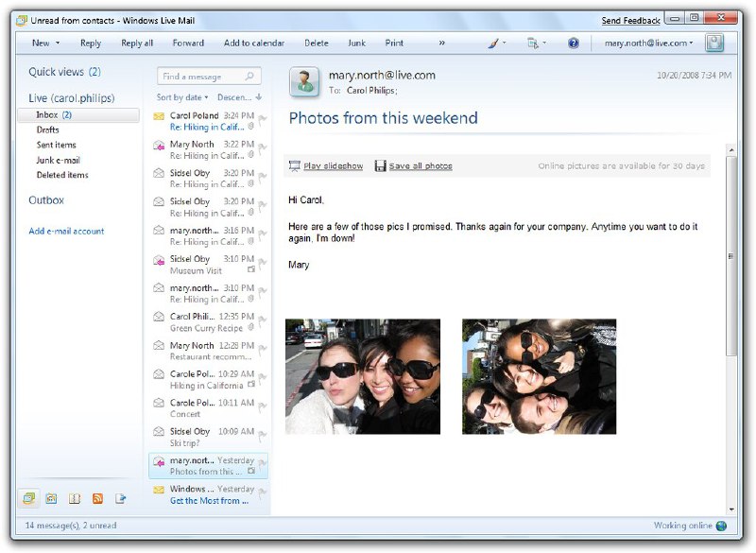The image size is (756, 553).
Task: Click the Help question-mark icon
Action: click(x=573, y=43)
